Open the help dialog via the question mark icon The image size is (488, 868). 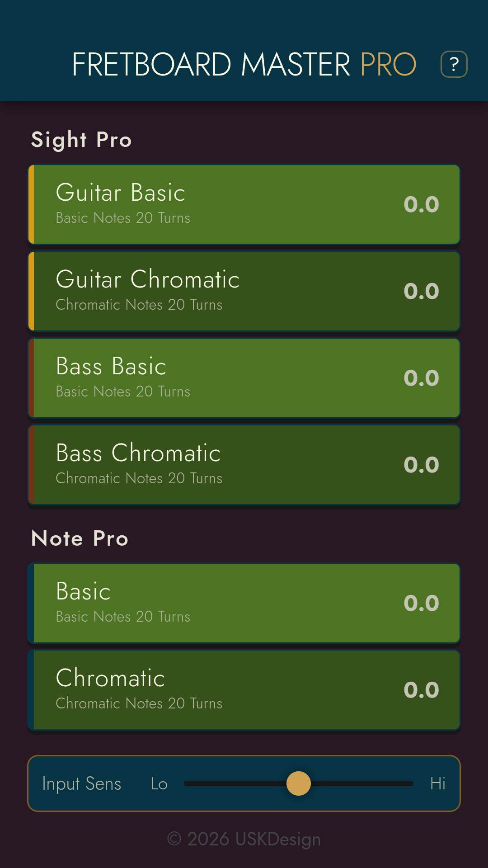pyautogui.click(x=454, y=64)
